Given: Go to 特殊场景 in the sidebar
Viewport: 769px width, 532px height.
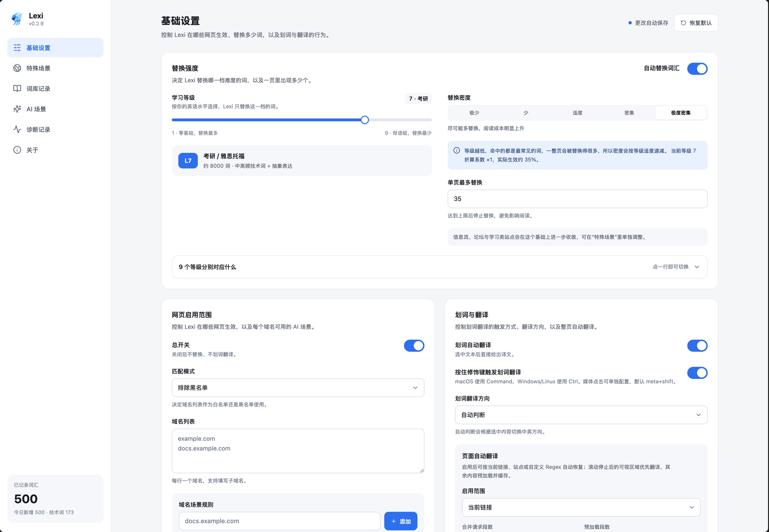Looking at the screenshot, I should point(55,68).
